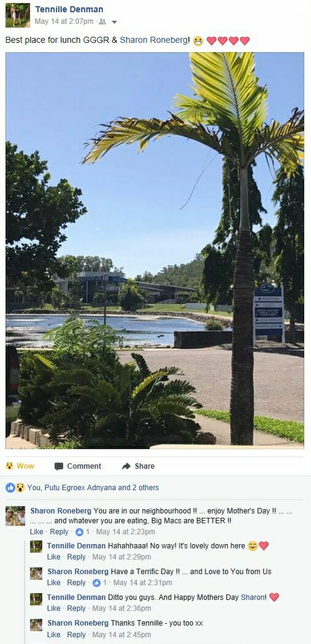Reply to Sharon's Mother's Day comment
This screenshot has height=644, width=311.
60,531
